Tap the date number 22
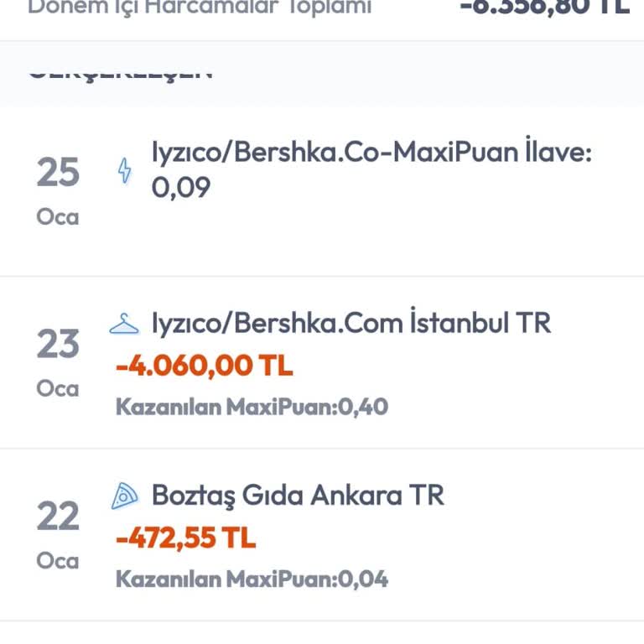Screen dimensions: 644x644 (x=58, y=517)
